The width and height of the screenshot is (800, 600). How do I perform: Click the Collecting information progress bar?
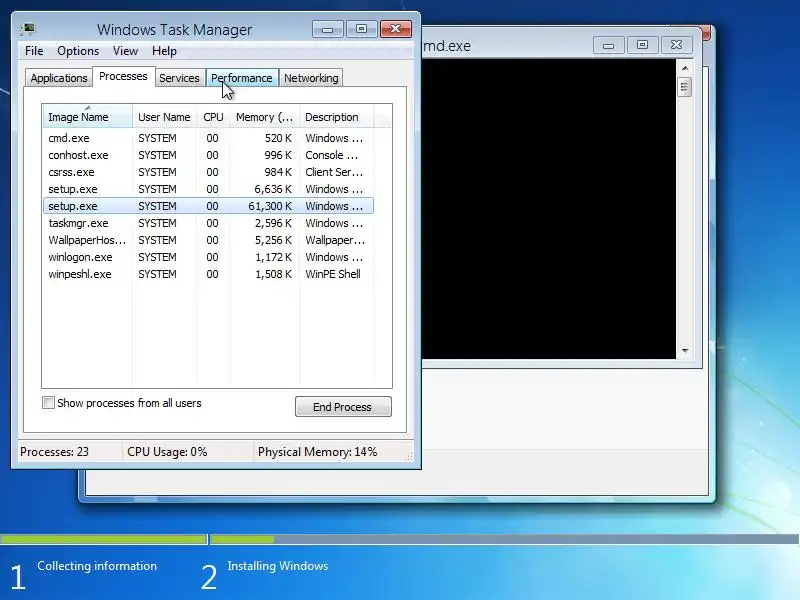tap(104, 539)
